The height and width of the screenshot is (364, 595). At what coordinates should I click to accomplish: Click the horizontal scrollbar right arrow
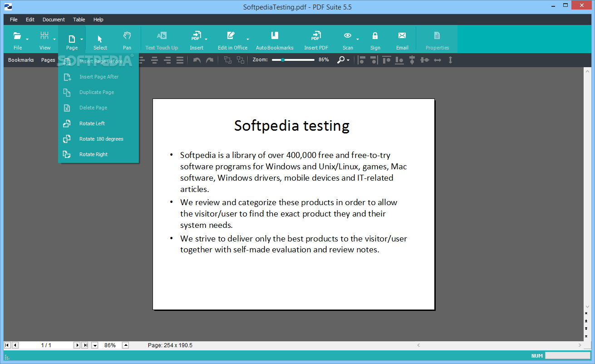[580, 345]
